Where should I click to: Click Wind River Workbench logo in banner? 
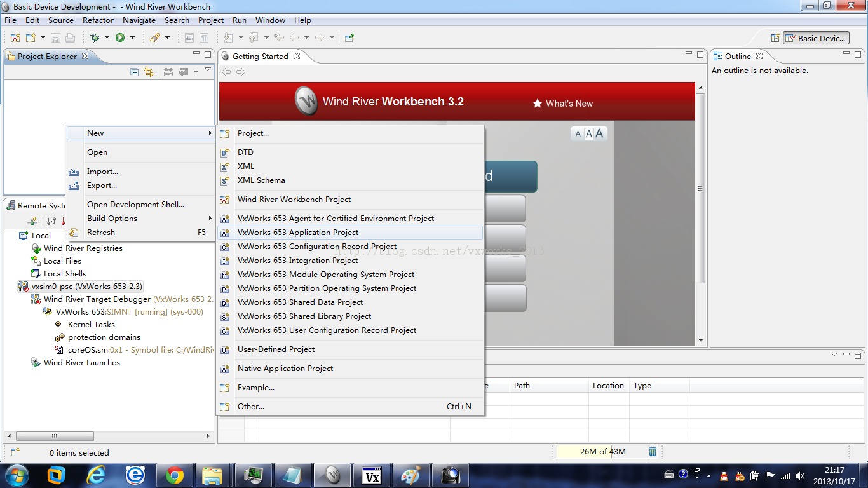306,101
